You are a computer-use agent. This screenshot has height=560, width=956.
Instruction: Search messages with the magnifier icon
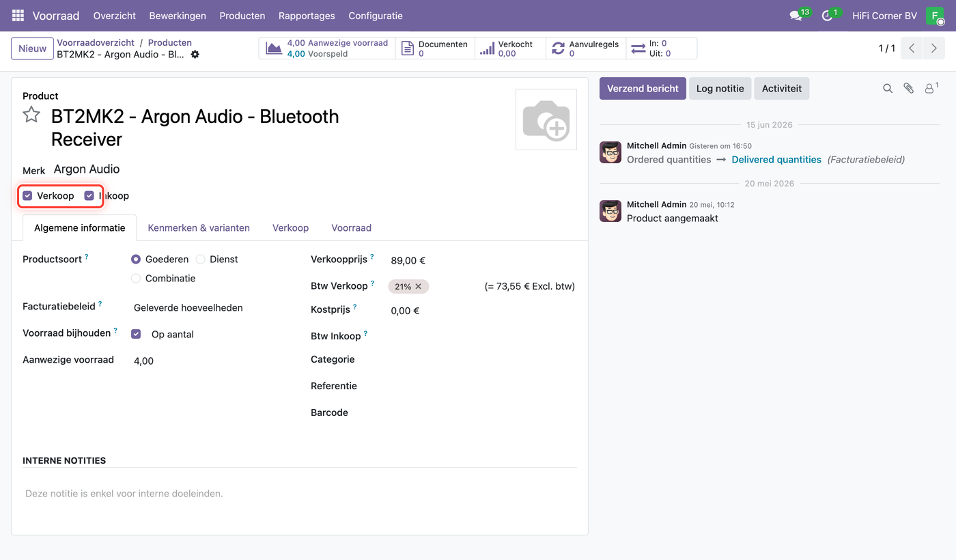click(888, 89)
